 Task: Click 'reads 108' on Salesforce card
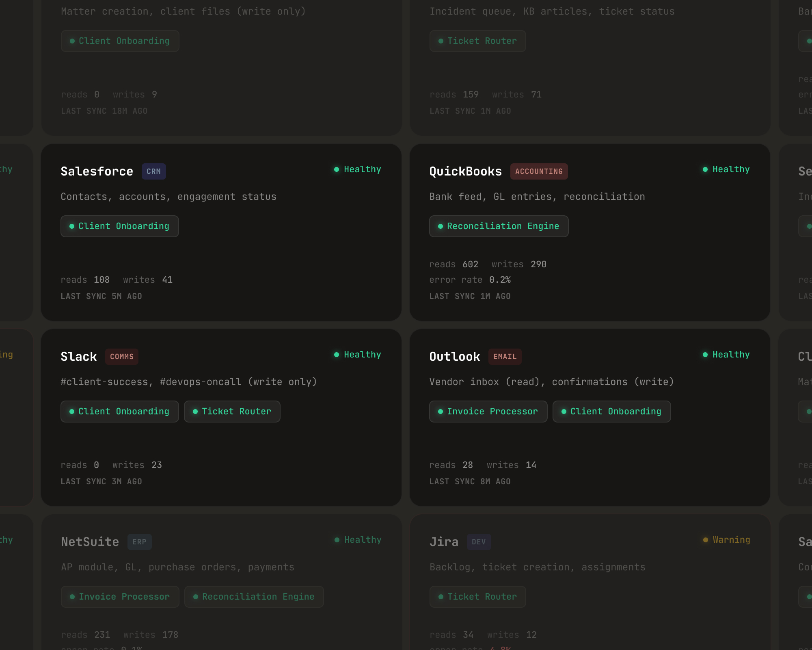tap(85, 280)
